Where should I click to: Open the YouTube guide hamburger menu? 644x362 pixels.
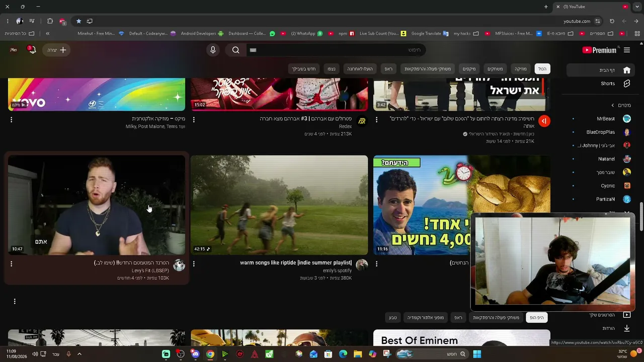tap(627, 50)
